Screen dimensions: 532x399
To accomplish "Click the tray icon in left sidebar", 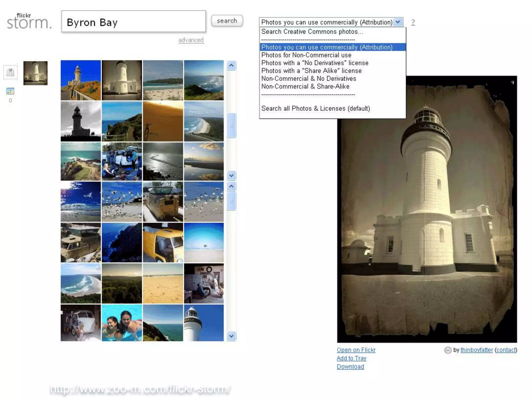I will pyautogui.click(x=10, y=72).
